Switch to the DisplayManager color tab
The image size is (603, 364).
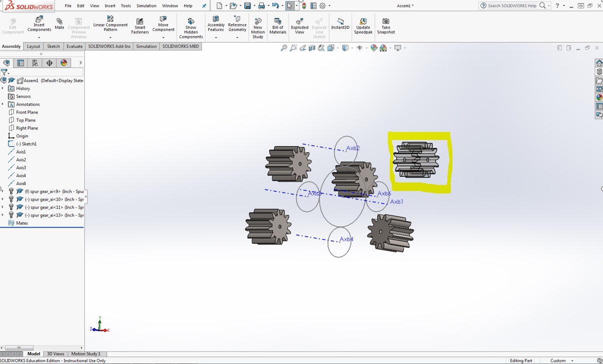coord(64,63)
